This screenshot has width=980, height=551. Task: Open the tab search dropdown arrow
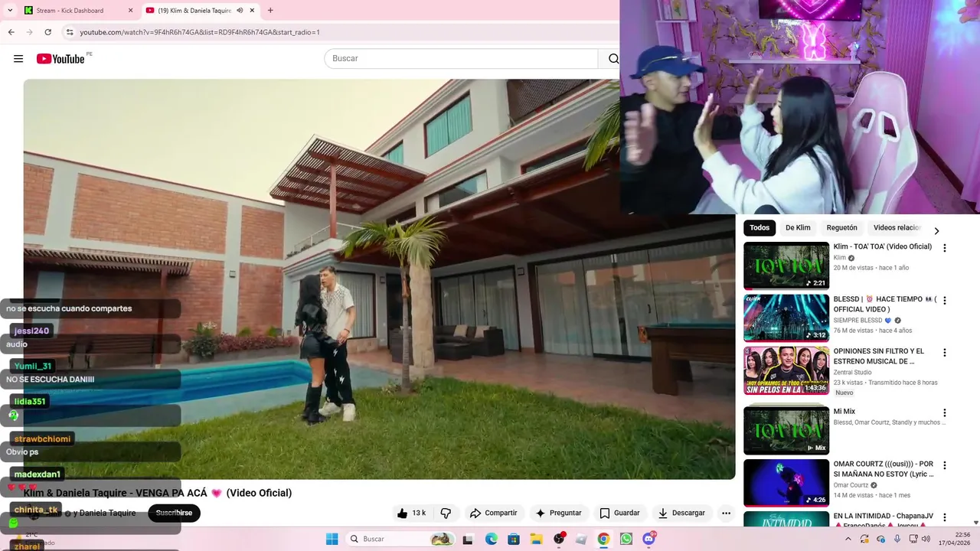pos(10,11)
